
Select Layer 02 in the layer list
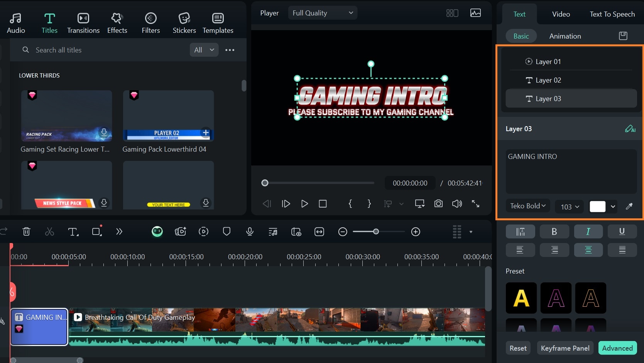[x=571, y=80]
